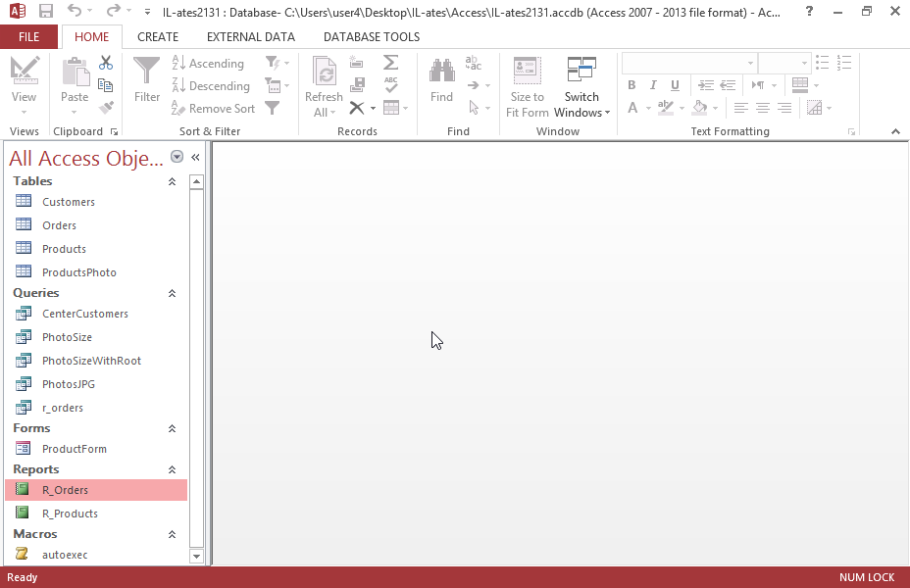910x588 pixels.
Task: Select the R_Products report
Action: click(x=96, y=514)
